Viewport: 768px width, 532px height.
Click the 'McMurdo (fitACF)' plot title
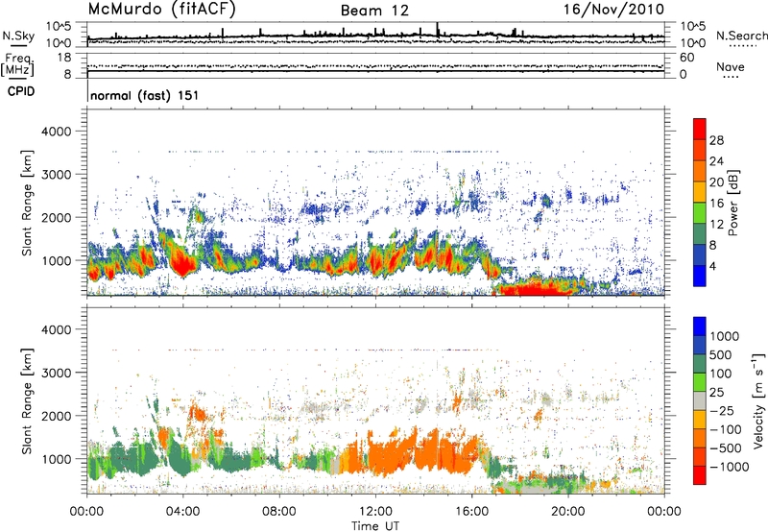161,10
